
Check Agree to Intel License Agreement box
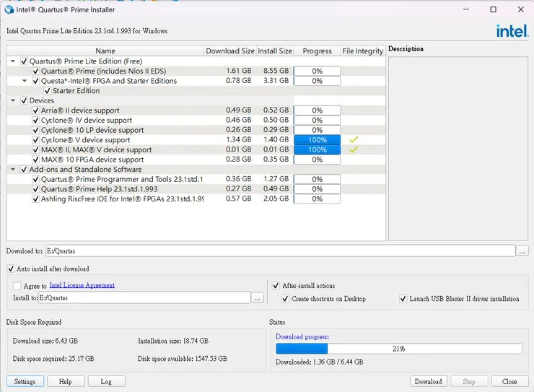(x=17, y=286)
